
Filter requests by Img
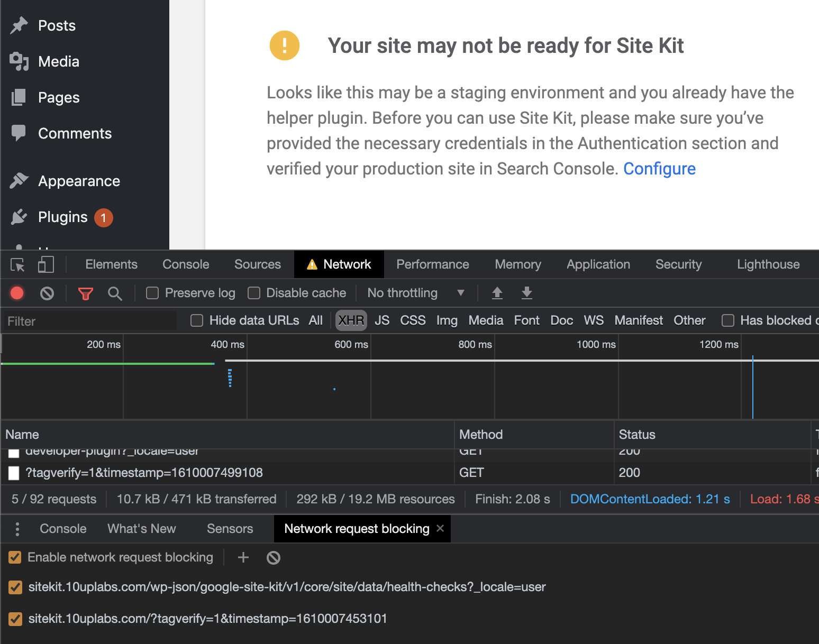pyautogui.click(x=447, y=320)
